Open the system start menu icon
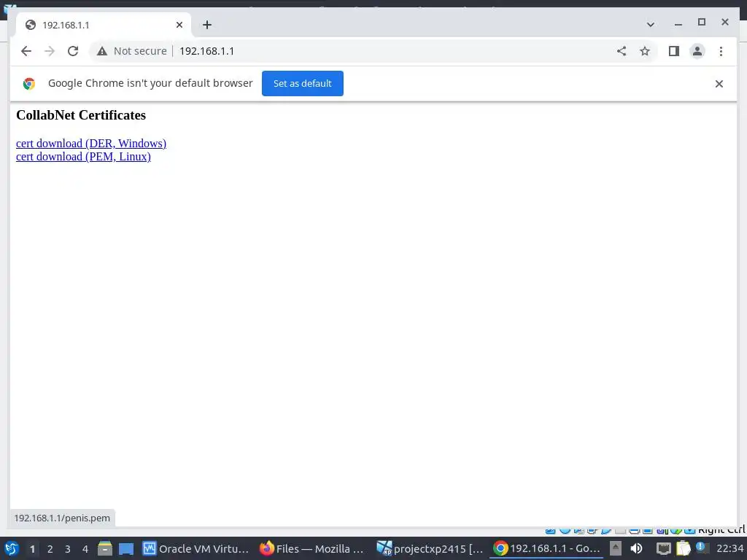Image resolution: width=747 pixels, height=560 pixels. [11, 548]
